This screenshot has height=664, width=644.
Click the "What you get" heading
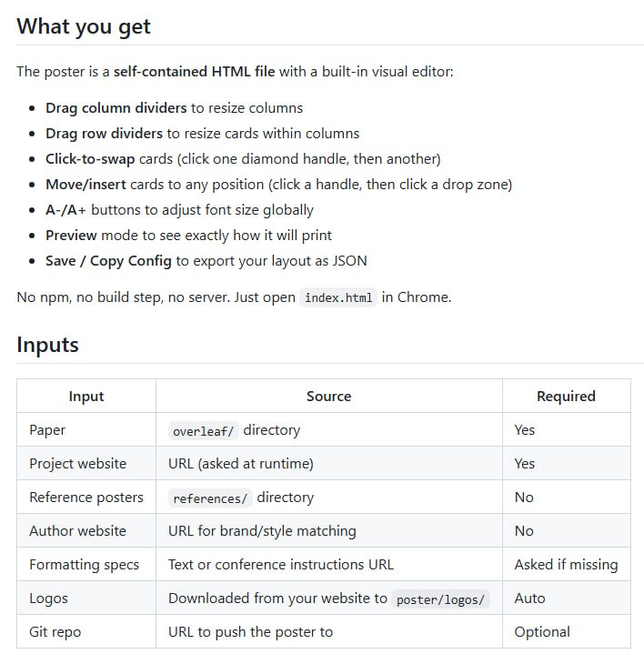pyautogui.click(x=84, y=26)
